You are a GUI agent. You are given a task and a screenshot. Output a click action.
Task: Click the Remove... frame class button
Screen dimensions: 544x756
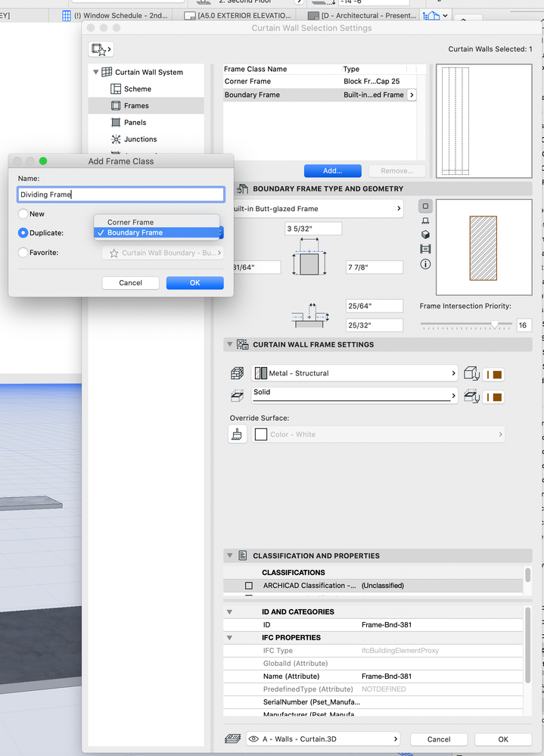397,171
